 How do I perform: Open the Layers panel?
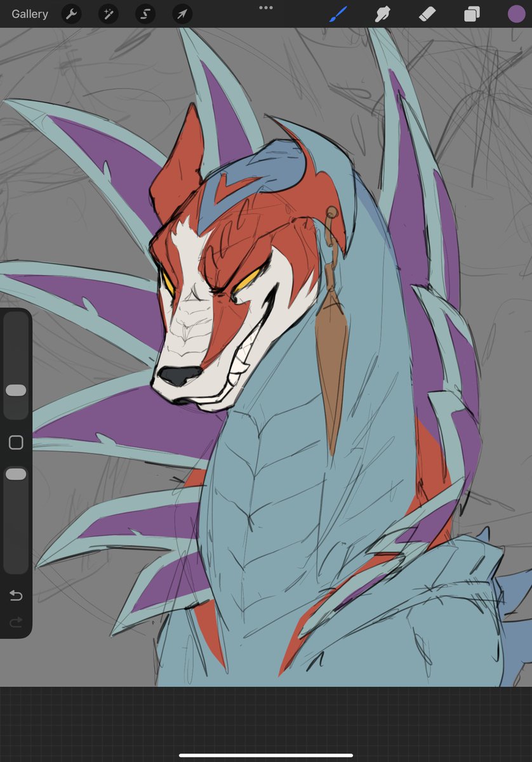(x=472, y=14)
